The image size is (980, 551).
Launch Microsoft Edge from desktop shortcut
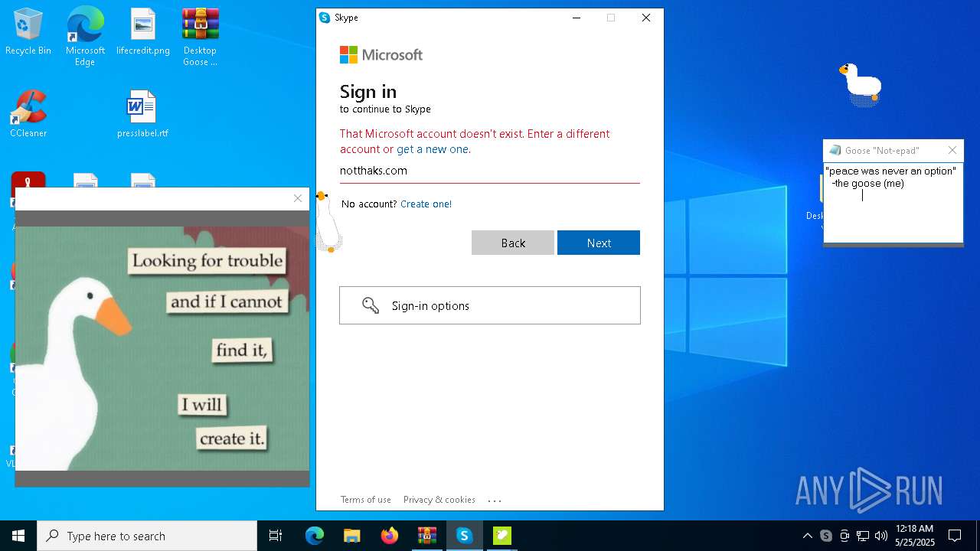click(x=85, y=37)
